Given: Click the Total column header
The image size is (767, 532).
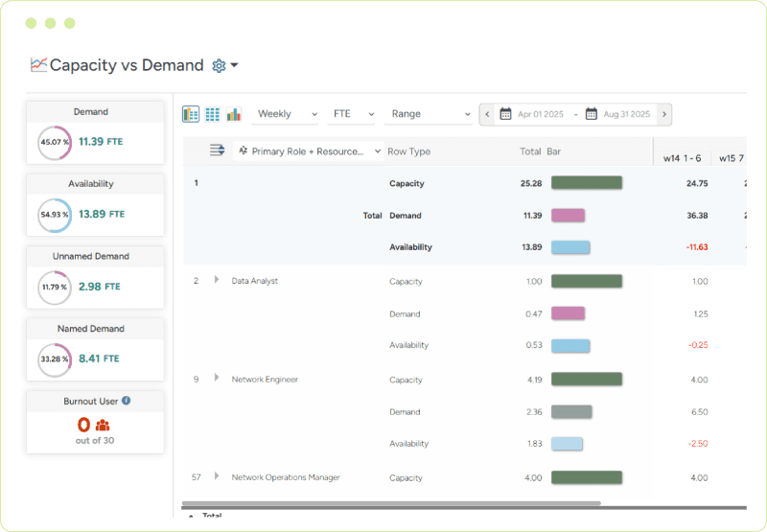Looking at the screenshot, I should (530, 151).
